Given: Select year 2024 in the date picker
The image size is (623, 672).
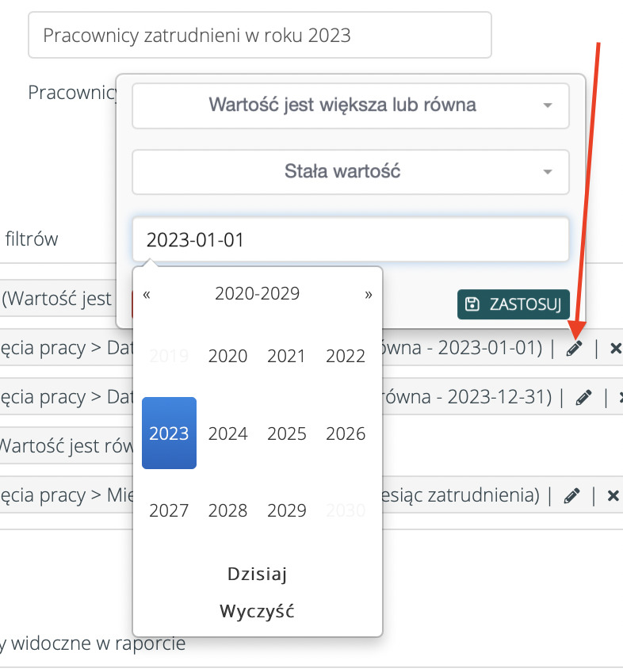Looking at the screenshot, I should click(227, 433).
